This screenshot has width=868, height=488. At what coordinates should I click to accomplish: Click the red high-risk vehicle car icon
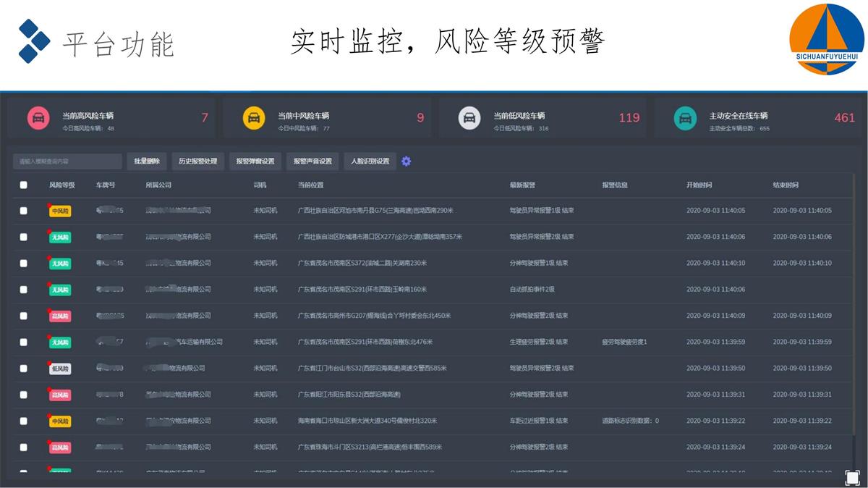click(x=38, y=118)
